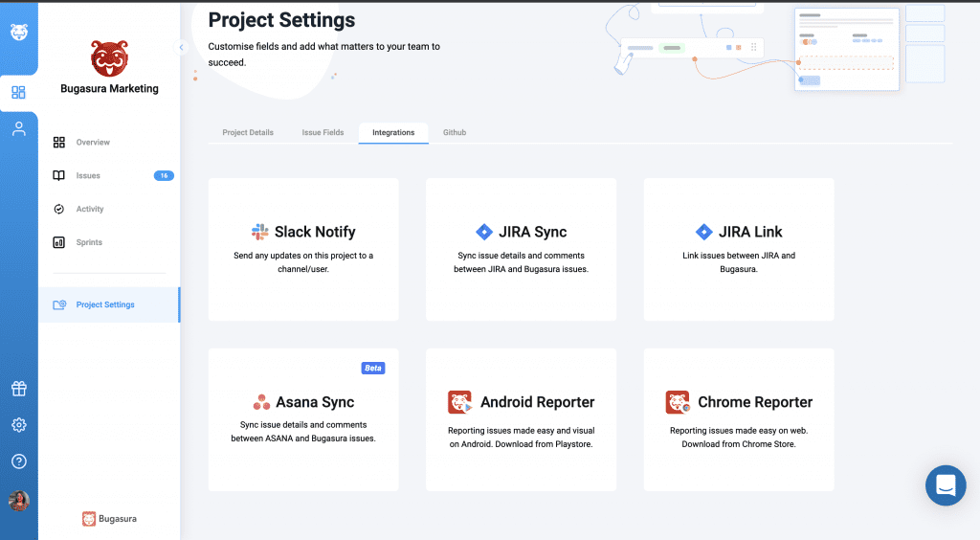The height and width of the screenshot is (540, 980).
Task: Open the Chrome Reporter integration title
Action: [755, 402]
